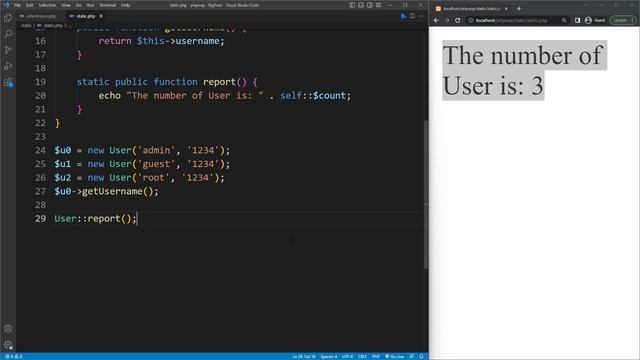The height and width of the screenshot is (360, 640).
Task: Toggle panel layout icon in title bar
Action: point(361,5)
